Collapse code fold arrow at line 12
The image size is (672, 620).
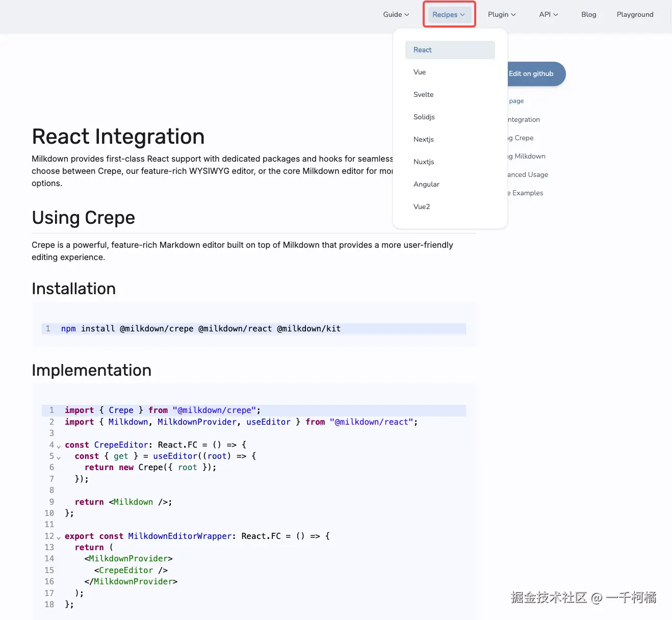click(59, 537)
